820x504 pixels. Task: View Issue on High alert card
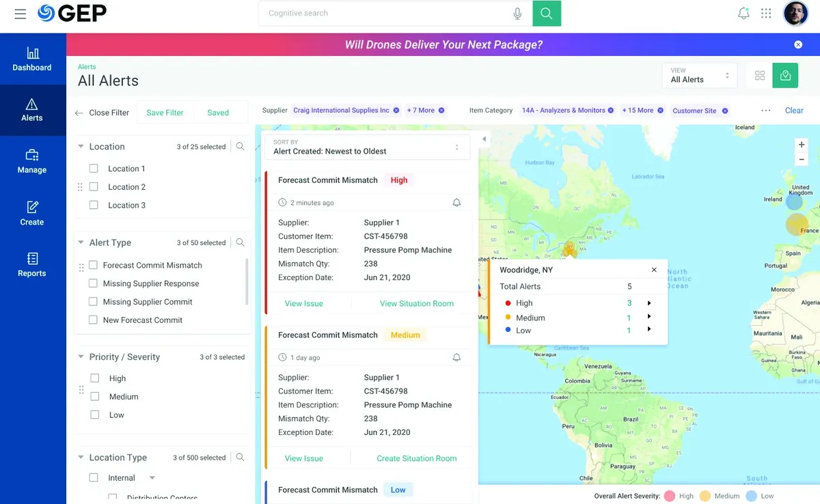(304, 303)
